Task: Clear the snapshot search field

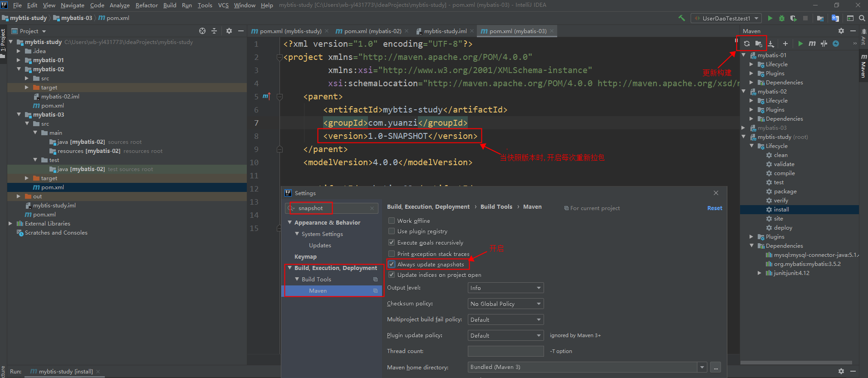Action: (x=372, y=208)
